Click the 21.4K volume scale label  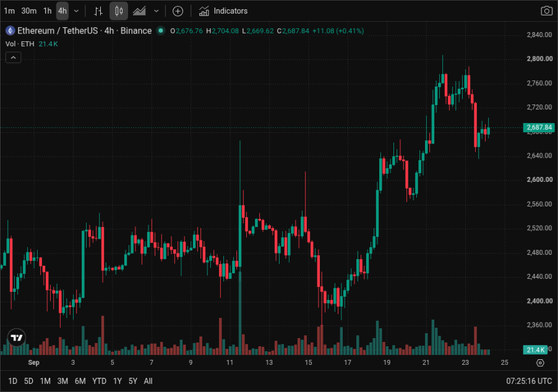tap(535, 350)
